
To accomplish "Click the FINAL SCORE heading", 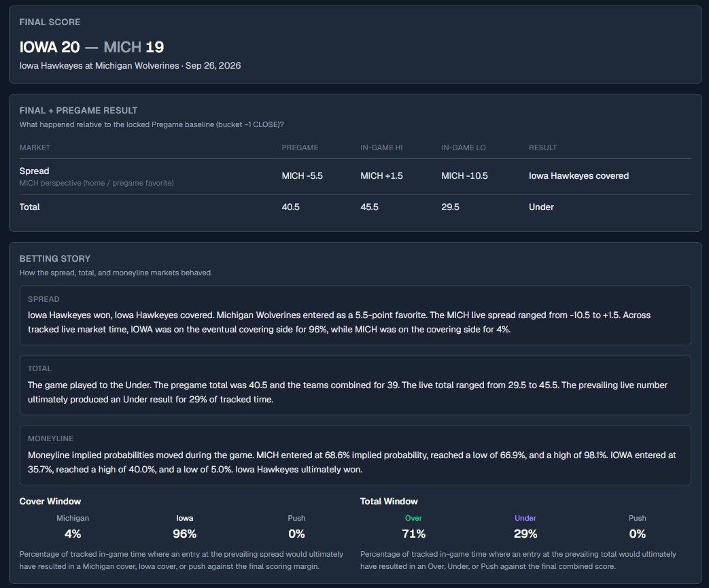I will [50, 22].
